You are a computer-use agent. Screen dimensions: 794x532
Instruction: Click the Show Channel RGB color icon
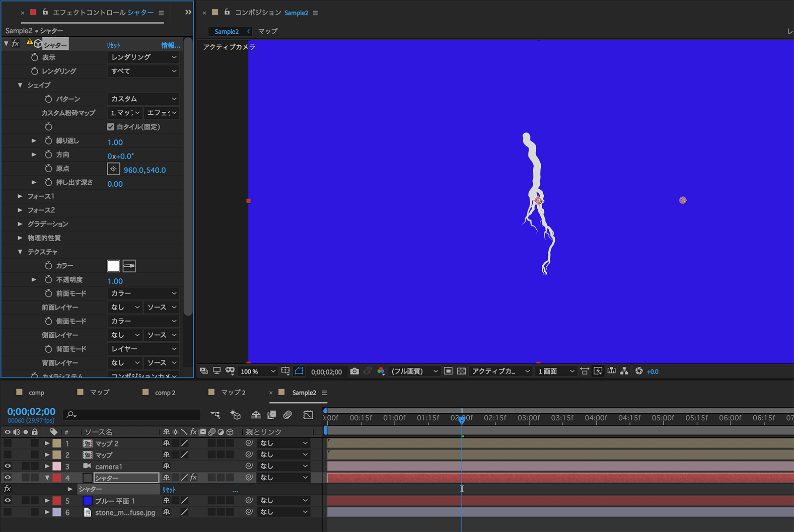(x=381, y=371)
